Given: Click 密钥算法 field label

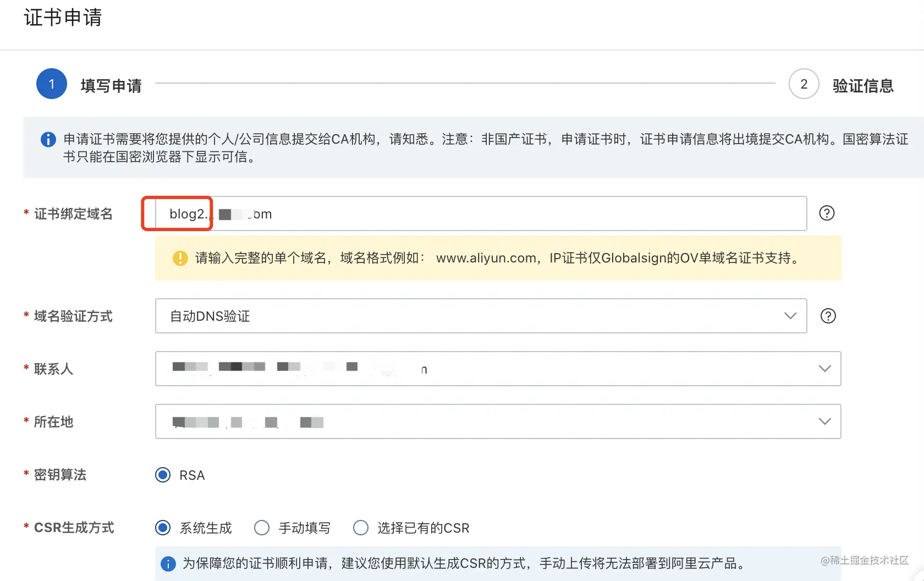Looking at the screenshot, I should (x=60, y=475).
